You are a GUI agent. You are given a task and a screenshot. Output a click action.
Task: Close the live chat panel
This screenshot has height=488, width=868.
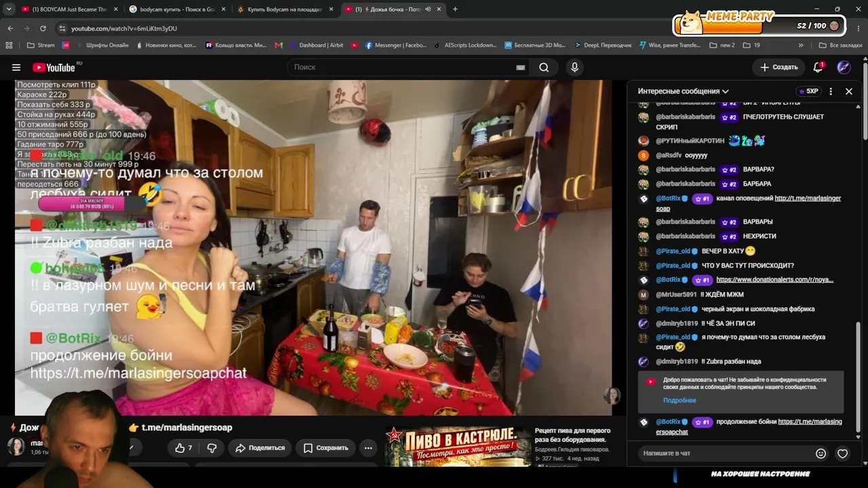[x=849, y=91]
